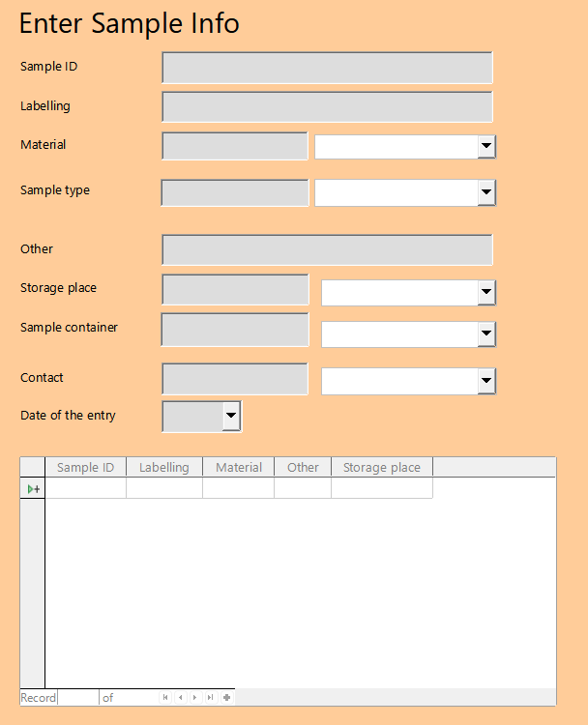588x725 pixels.
Task: Click the Sample ID input field
Action: coord(327,68)
